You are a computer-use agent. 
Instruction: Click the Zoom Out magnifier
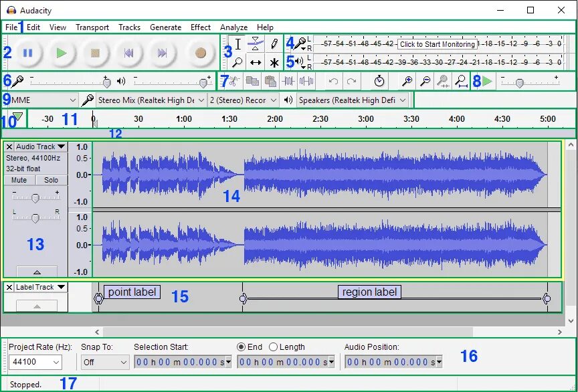click(425, 81)
